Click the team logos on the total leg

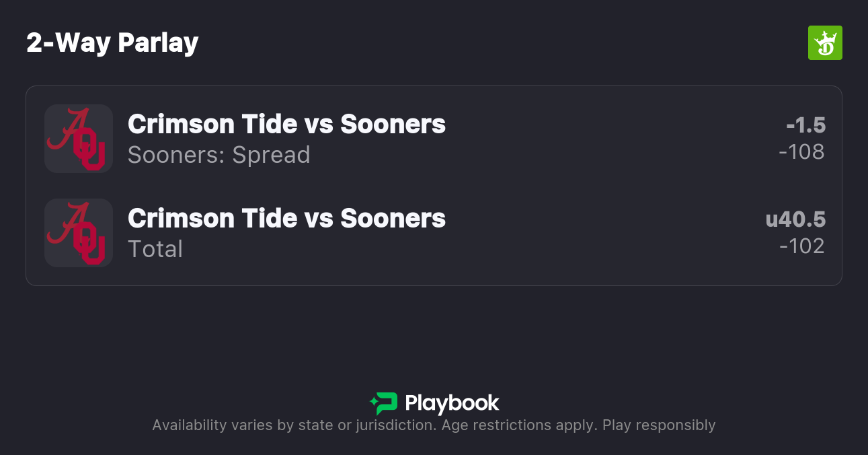(x=79, y=233)
